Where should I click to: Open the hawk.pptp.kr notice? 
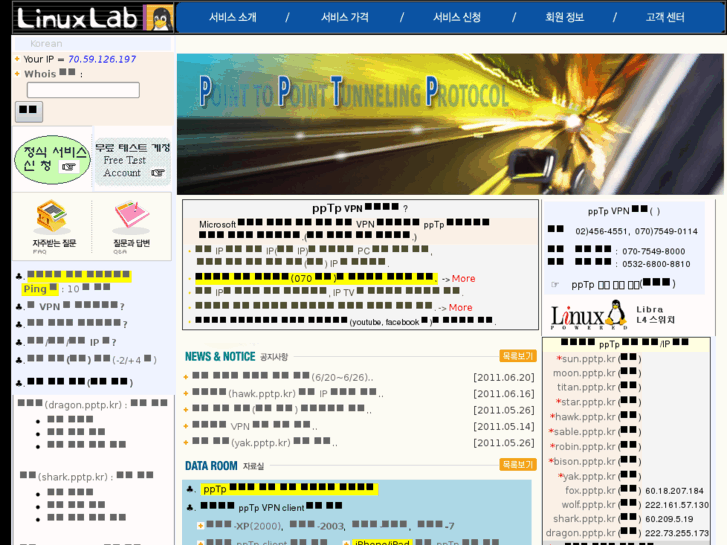[x=288, y=393]
